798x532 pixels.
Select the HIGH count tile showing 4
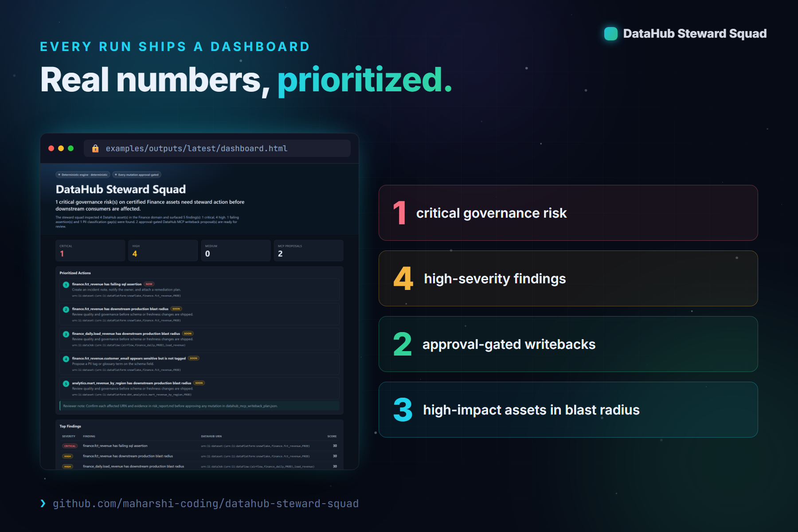[163, 250]
